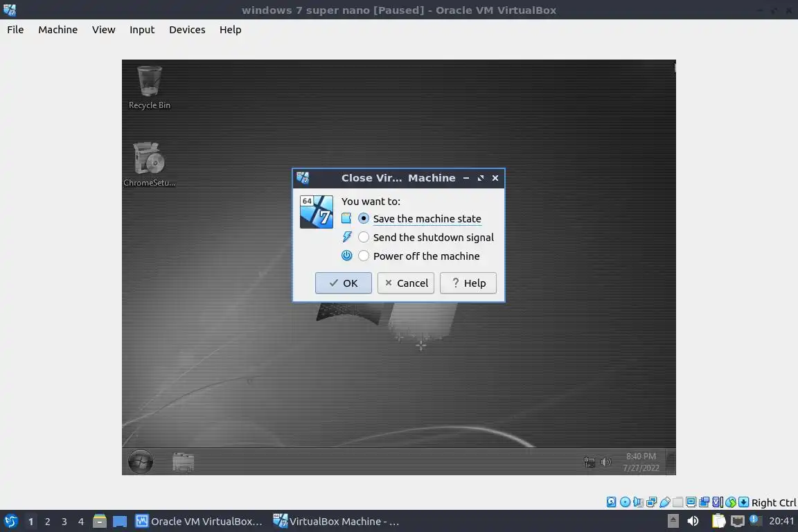This screenshot has width=798, height=532.
Task: Open Help from the close dialog
Action: tap(468, 283)
